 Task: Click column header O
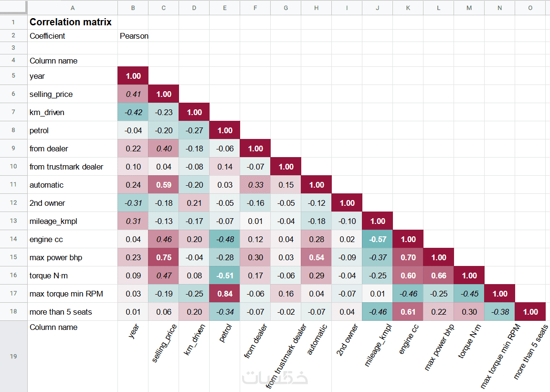pos(530,8)
